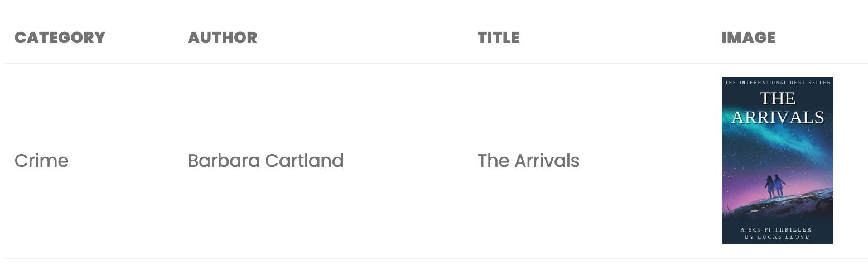Open the Barbara Cartland author entry
Image resolution: width=868 pixels, height=269 pixels.
266,161
